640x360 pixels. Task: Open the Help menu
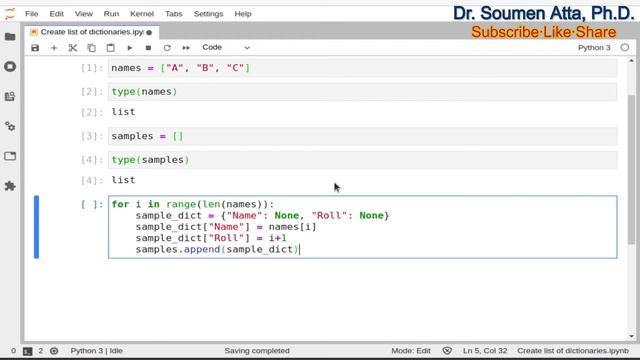pyautogui.click(x=243, y=14)
